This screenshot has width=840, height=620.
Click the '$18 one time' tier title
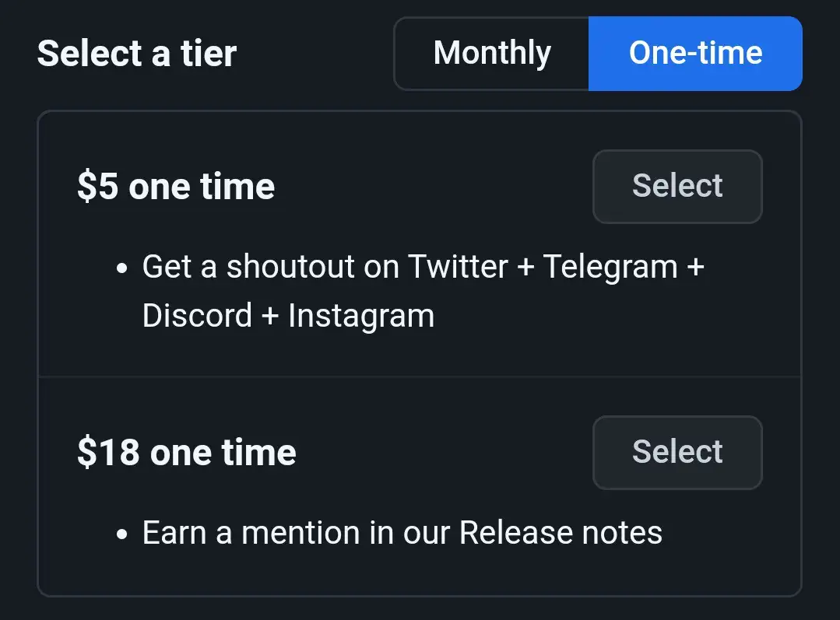pos(186,453)
